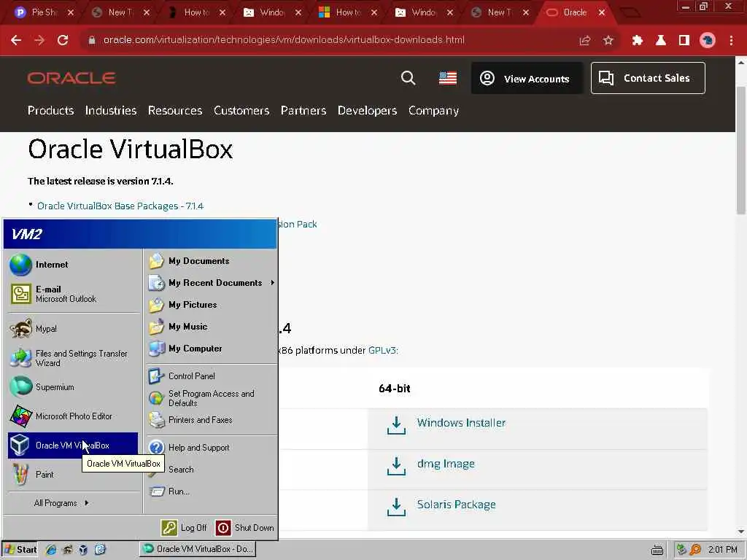Launch VirtualBox from quick launch bar
The image size is (747, 560).
pos(83,550)
